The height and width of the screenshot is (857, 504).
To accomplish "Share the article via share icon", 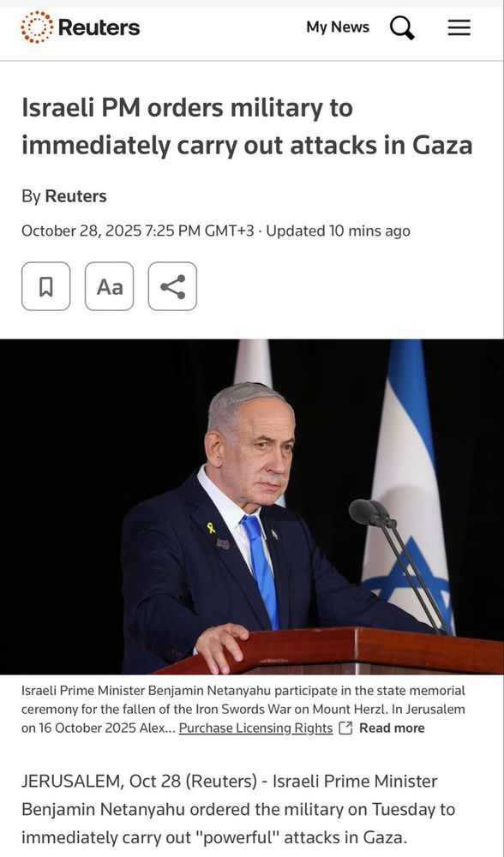I will tap(173, 286).
